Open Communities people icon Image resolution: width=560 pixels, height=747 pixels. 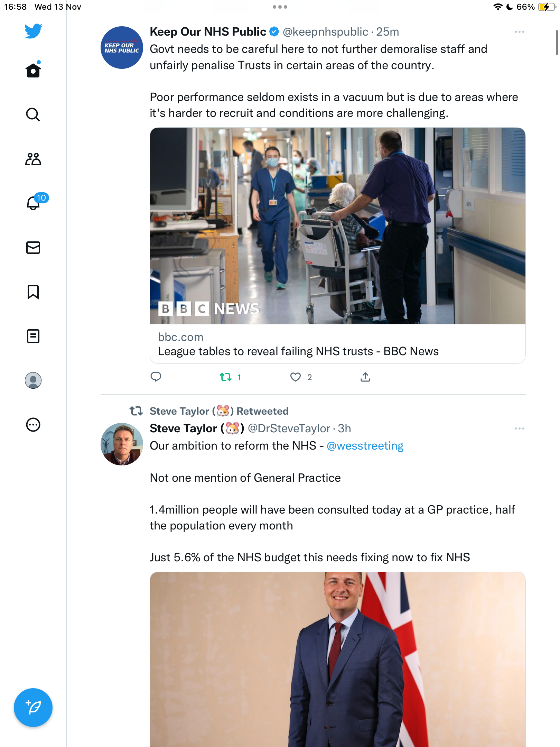pyautogui.click(x=33, y=159)
